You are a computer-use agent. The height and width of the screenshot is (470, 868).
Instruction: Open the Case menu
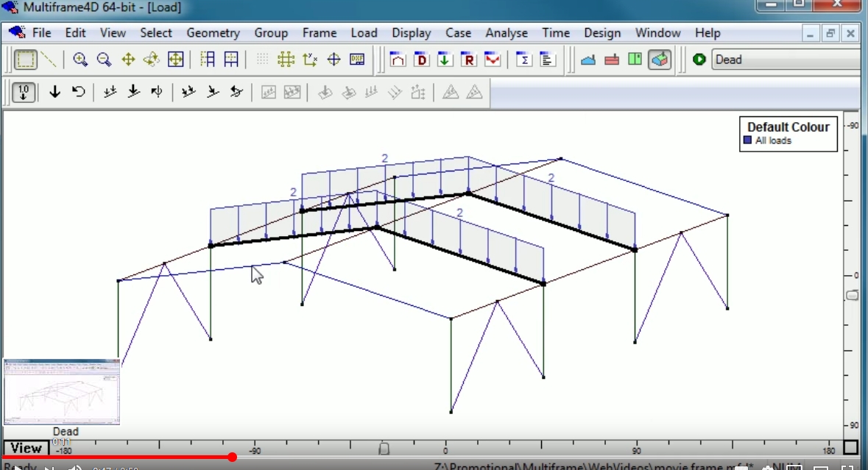click(x=459, y=33)
